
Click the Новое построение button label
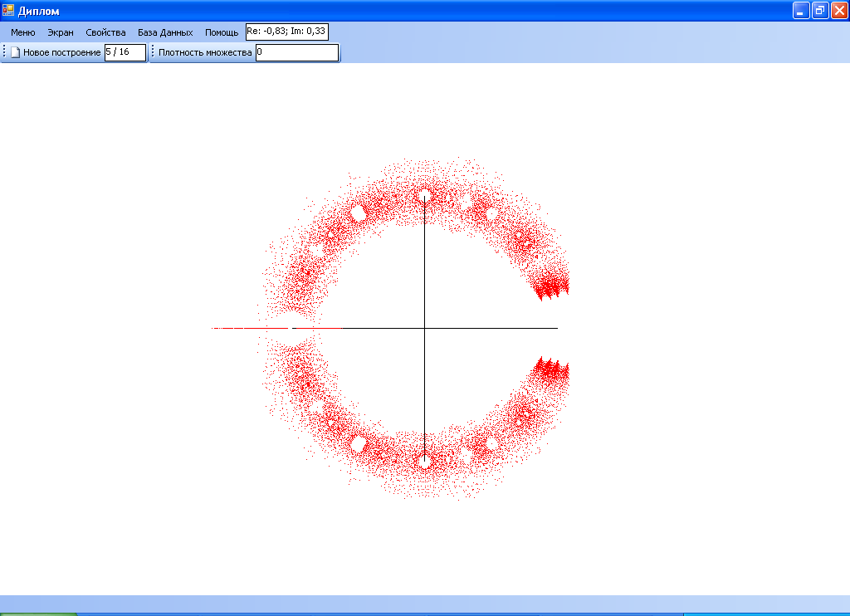(61, 52)
